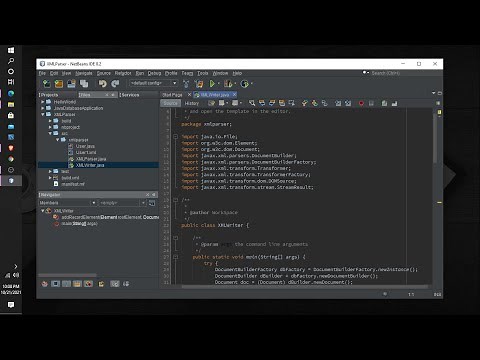Toggle Show Inner Classes in Navigator

tap(88, 284)
